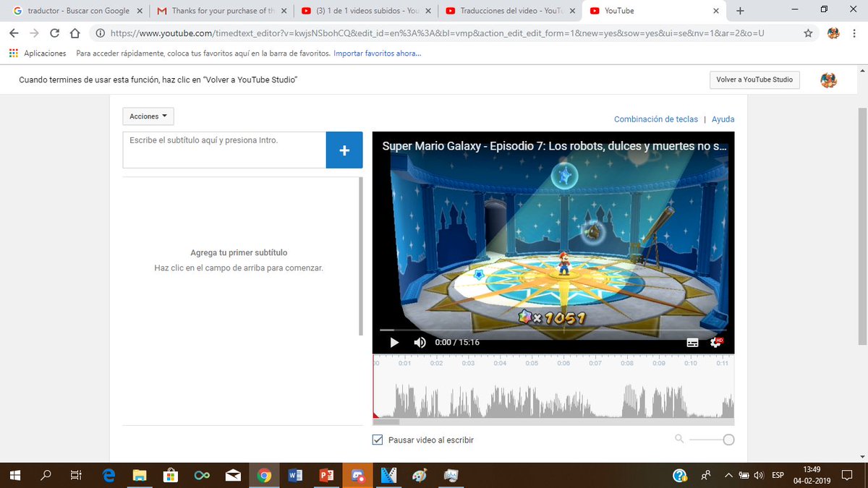
Task: Toggle captions icon in video player
Action: pos(692,343)
